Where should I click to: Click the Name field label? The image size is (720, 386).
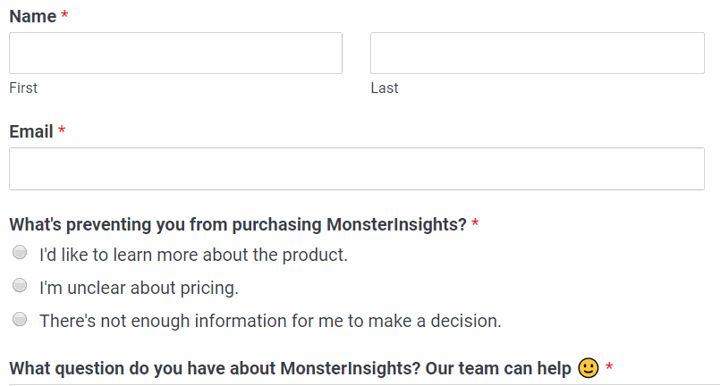33,16
